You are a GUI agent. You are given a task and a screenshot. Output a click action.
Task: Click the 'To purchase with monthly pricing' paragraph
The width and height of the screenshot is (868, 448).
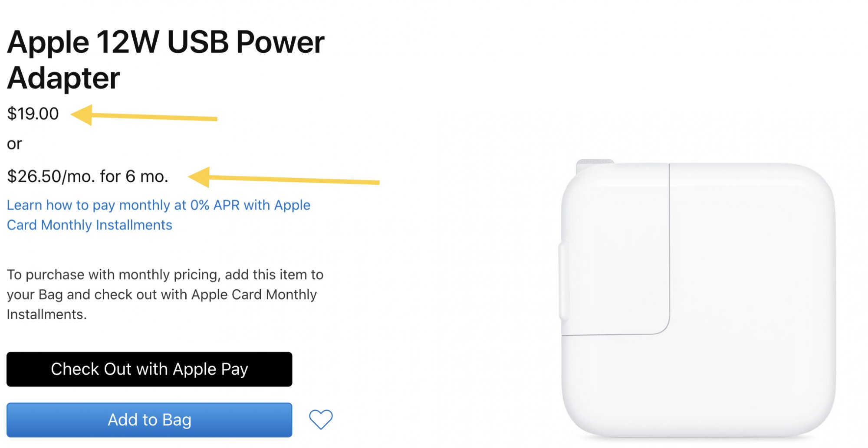[x=165, y=294]
